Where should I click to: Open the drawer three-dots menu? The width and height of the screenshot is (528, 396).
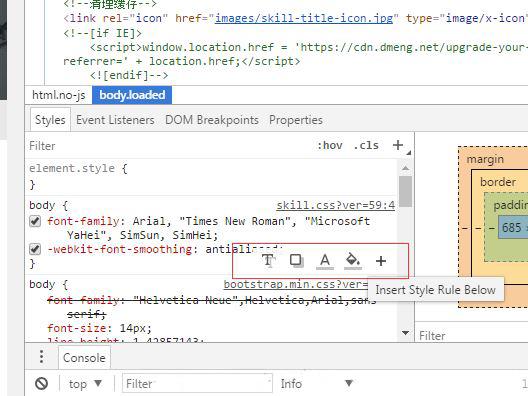41,357
